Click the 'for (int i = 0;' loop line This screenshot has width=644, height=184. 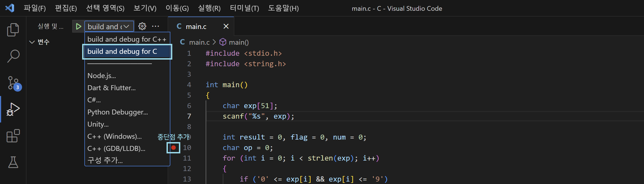click(x=301, y=158)
